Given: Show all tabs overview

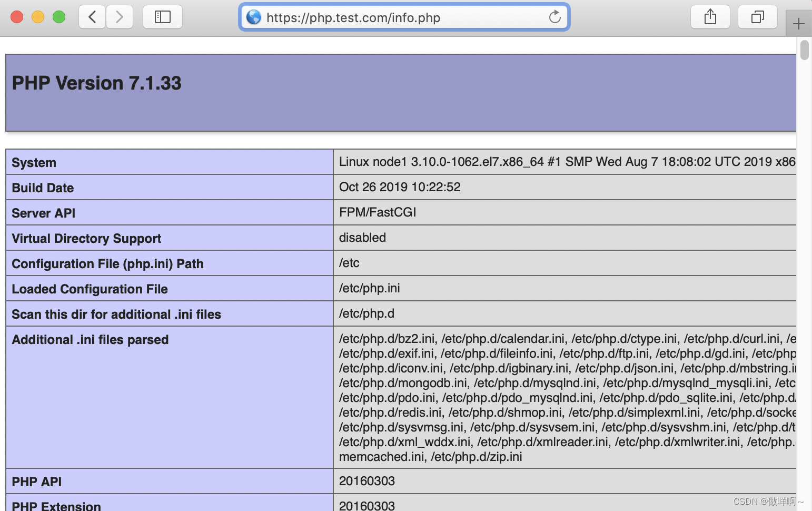Looking at the screenshot, I should pos(758,17).
